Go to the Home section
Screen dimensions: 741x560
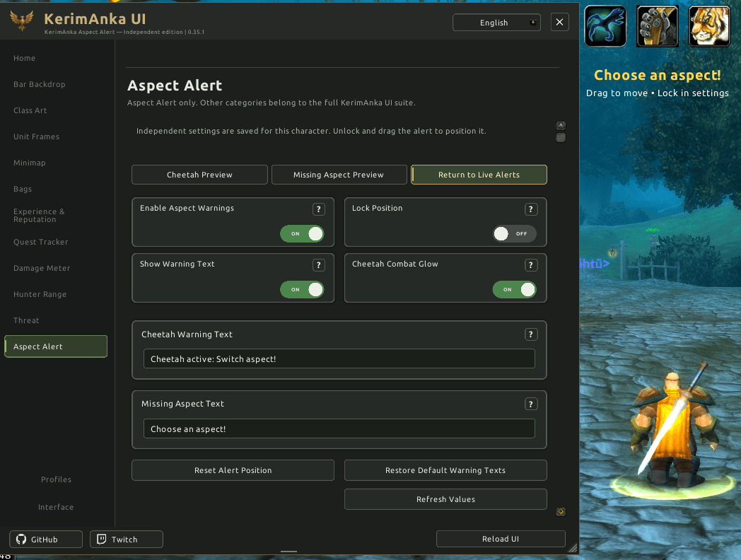coord(25,58)
